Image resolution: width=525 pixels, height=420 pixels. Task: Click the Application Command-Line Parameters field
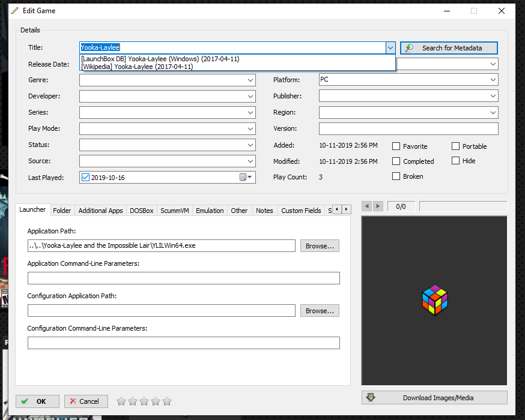pos(183,278)
